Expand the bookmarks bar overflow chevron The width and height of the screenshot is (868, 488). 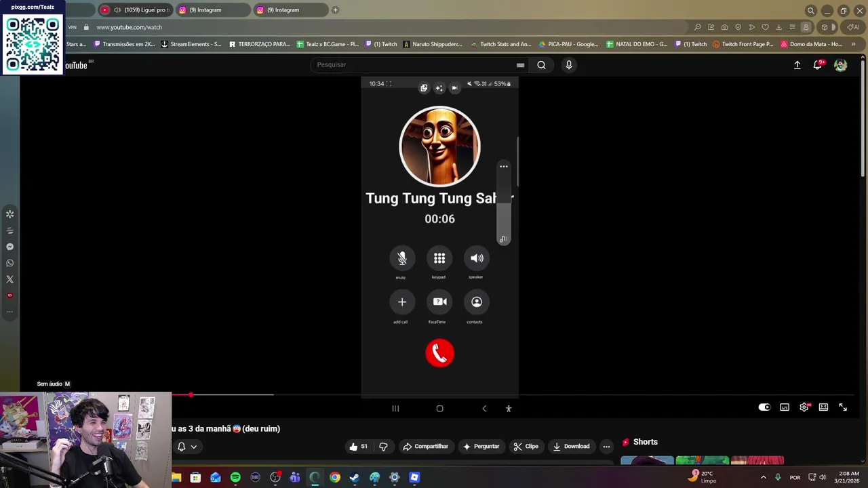853,44
